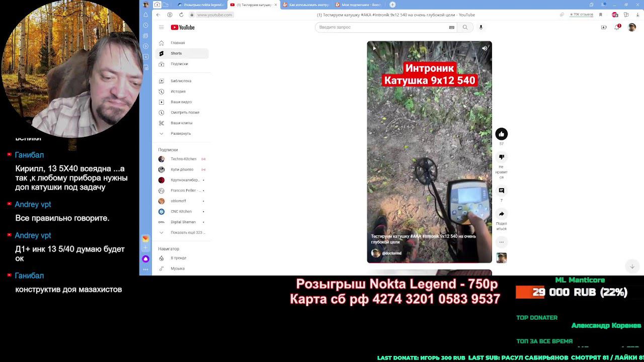The image size is (644, 362).
Task: Dislike the Short with thumbs-down
Action: point(502,157)
